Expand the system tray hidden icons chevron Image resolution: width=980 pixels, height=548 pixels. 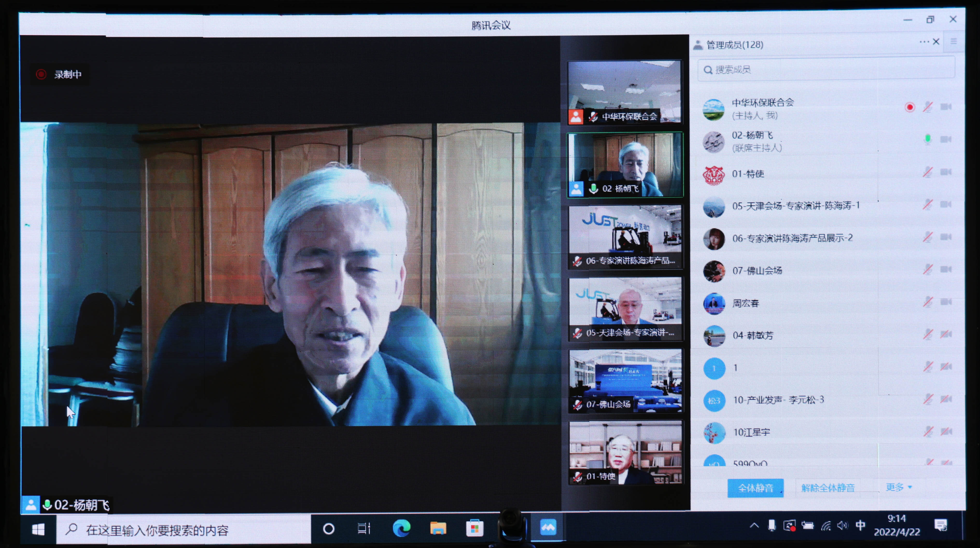pos(754,526)
